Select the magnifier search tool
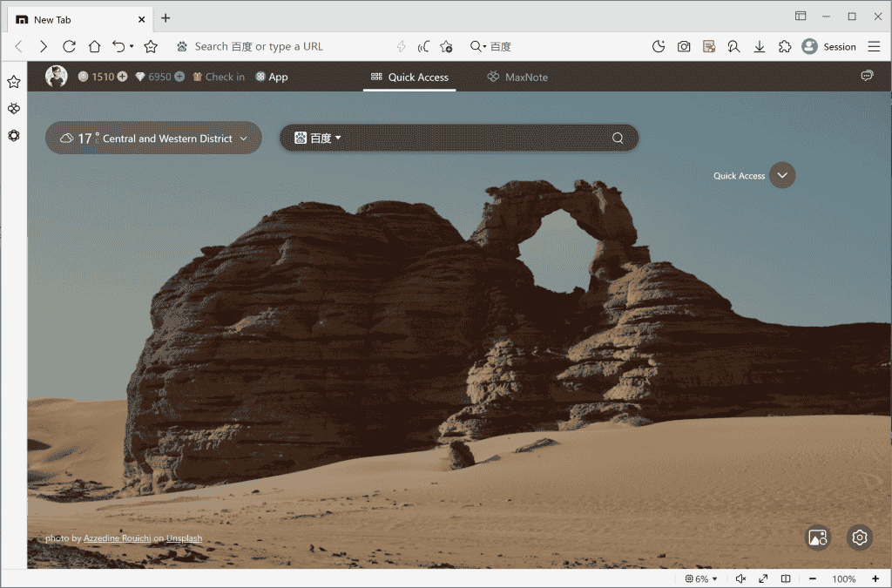The image size is (892, 588). [x=733, y=46]
